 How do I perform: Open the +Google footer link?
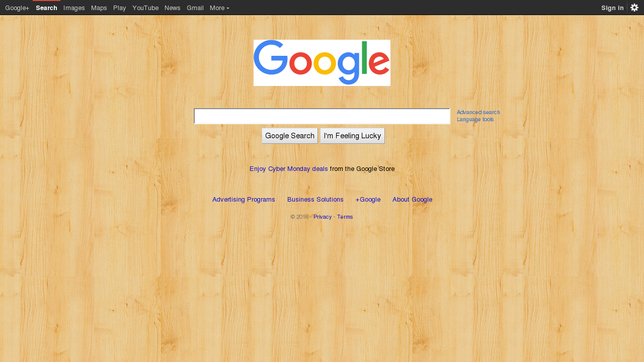368,200
